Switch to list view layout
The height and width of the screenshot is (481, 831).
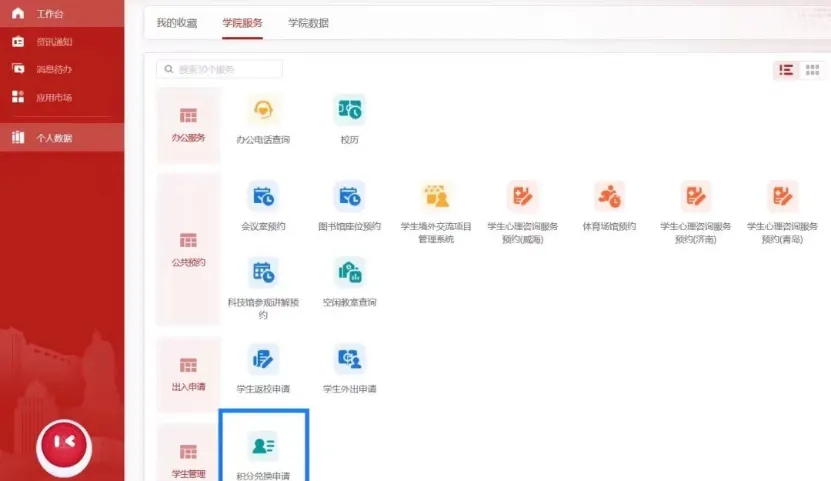point(785,70)
